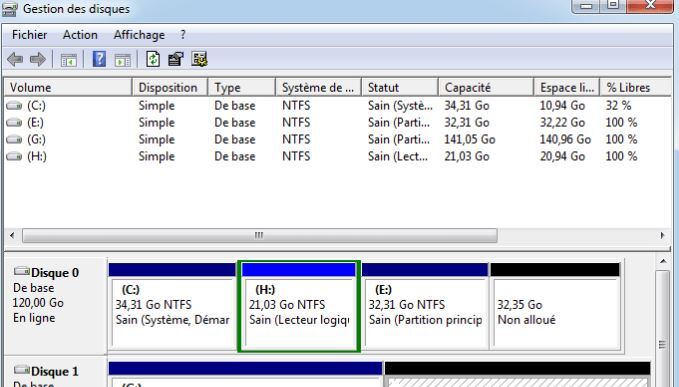The image size is (679, 387).
Task: Select the (E:) volume drive icon
Action: pos(14,123)
